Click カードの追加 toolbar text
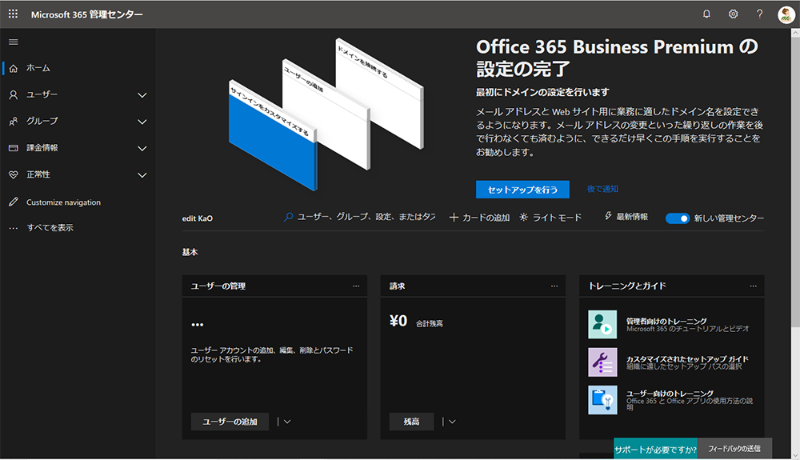Viewport: 800px width, 460px height. click(x=486, y=218)
